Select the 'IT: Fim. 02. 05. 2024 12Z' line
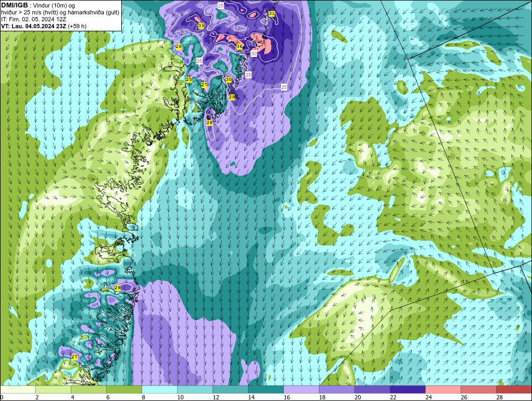Screen dimensions: 532x401 click(34, 19)
